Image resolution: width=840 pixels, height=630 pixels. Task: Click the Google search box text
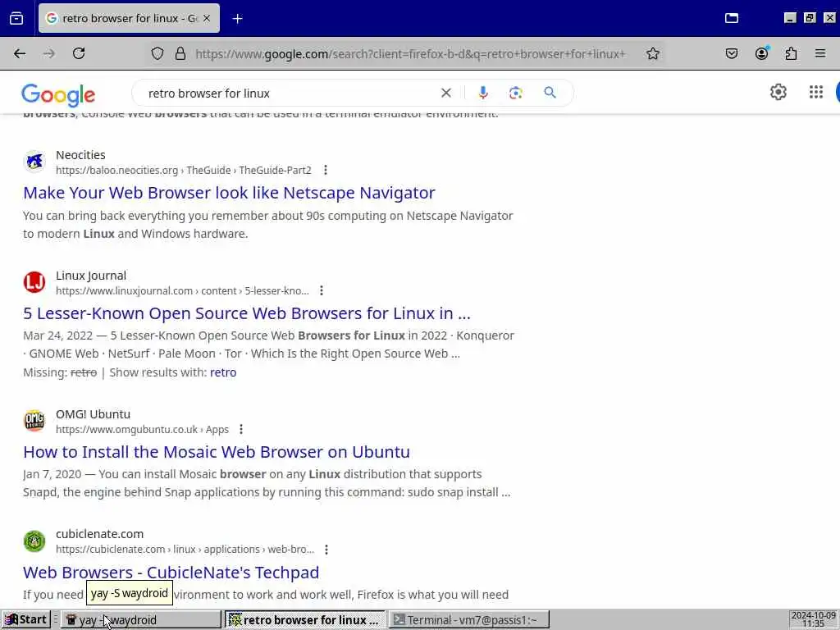pos(209,94)
